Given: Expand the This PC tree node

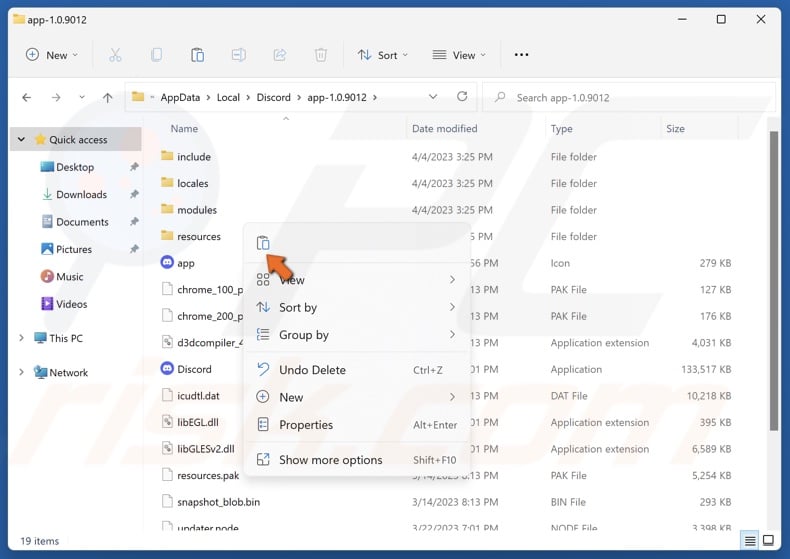Looking at the screenshot, I should click(x=21, y=338).
